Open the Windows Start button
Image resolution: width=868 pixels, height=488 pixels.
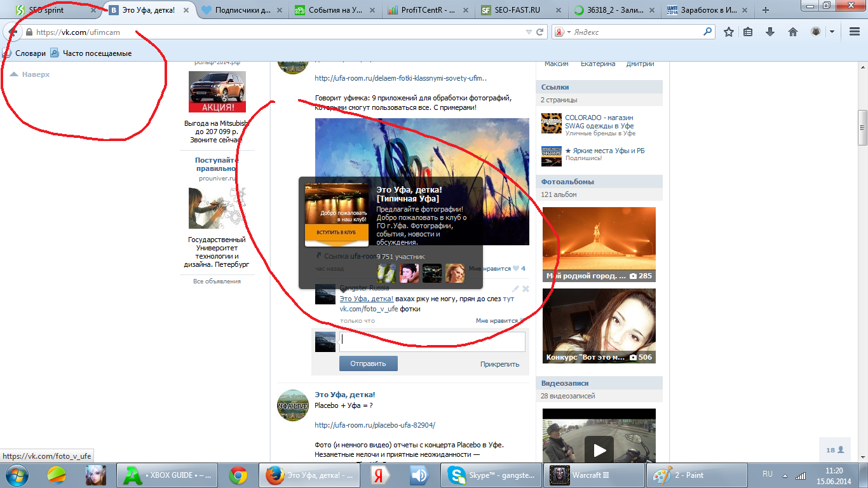[17, 475]
